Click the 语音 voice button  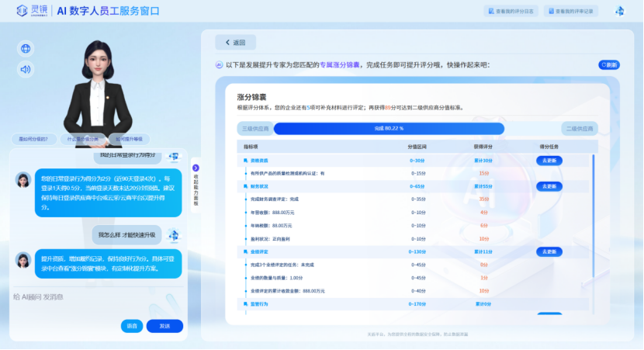tap(132, 326)
